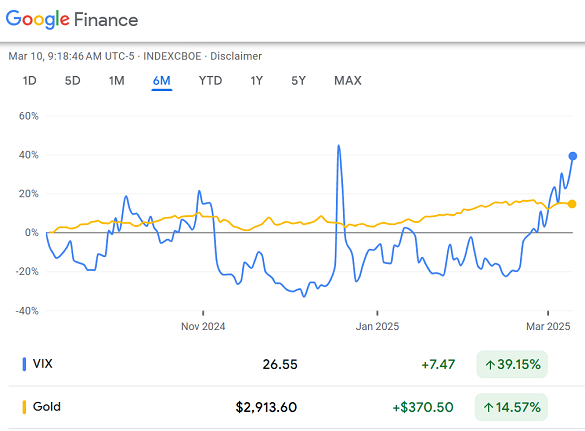Click the yellow Gold color bar
The height and width of the screenshot is (431, 585).
(24, 407)
